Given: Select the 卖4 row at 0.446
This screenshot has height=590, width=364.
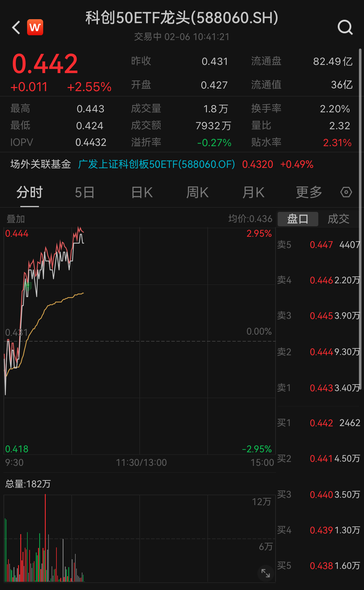Looking at the screenshot, I should point(319,280).
